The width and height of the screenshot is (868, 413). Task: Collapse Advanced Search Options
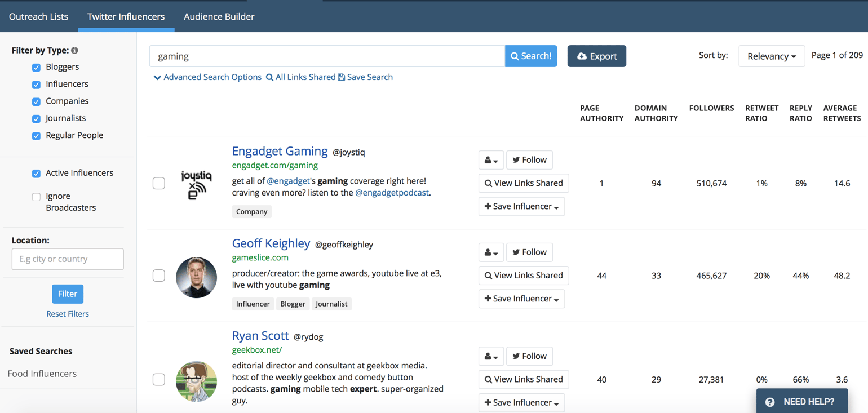(x=158, y=77)
